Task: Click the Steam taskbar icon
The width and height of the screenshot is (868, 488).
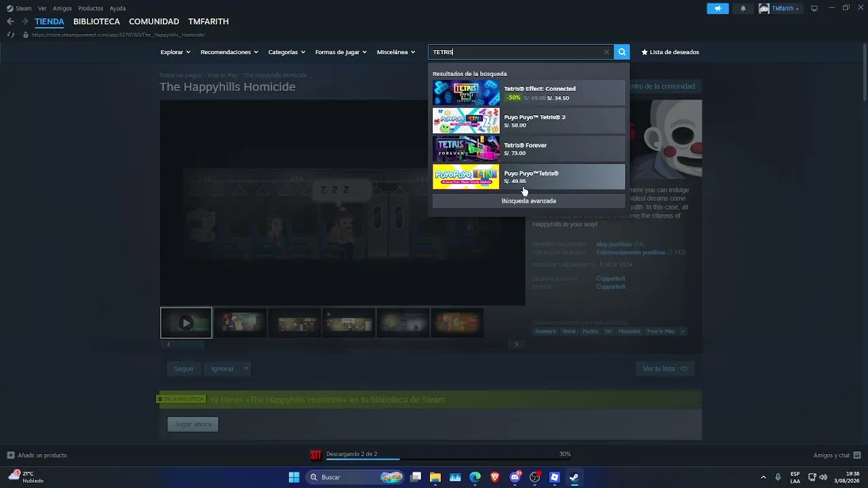Action: (574, 477)
